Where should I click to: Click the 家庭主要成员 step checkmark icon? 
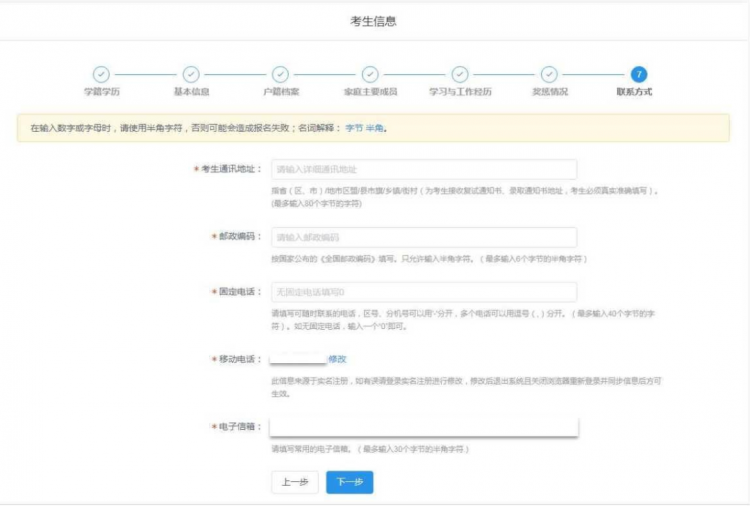[x=370, y=75]
